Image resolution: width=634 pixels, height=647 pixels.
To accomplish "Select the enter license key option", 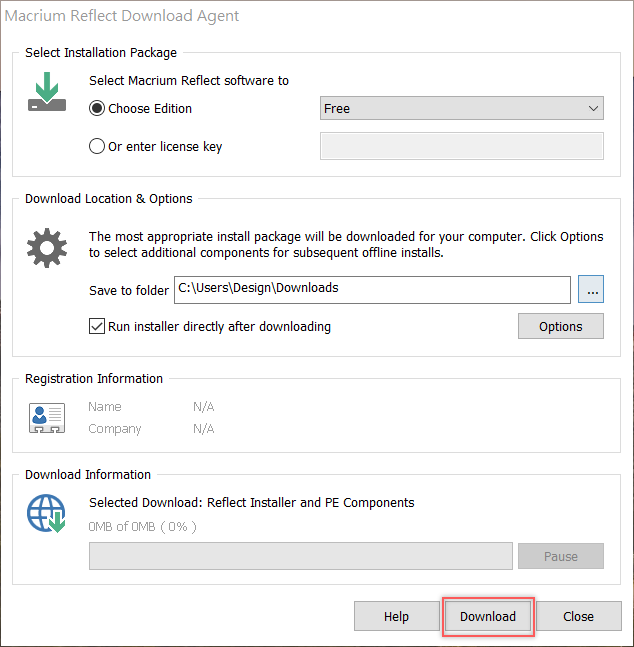I will 97,146.
